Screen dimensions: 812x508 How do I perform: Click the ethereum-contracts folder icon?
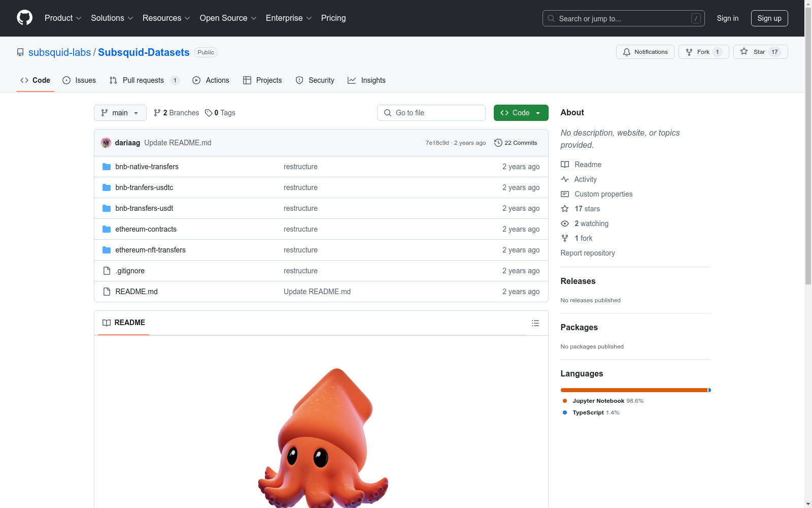107,229
